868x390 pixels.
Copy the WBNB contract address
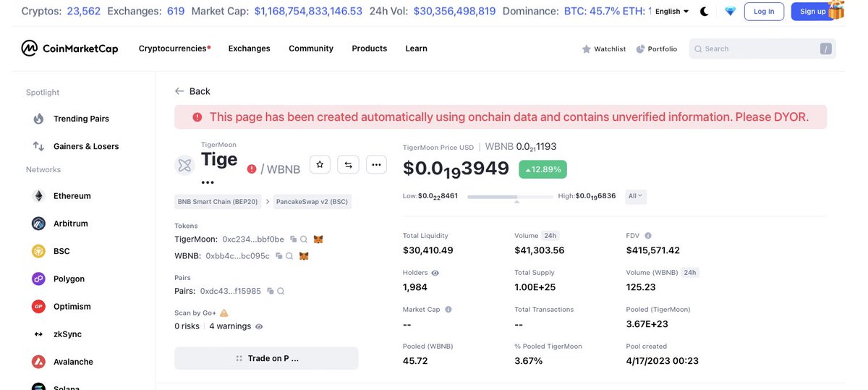[x=279, y=256]
